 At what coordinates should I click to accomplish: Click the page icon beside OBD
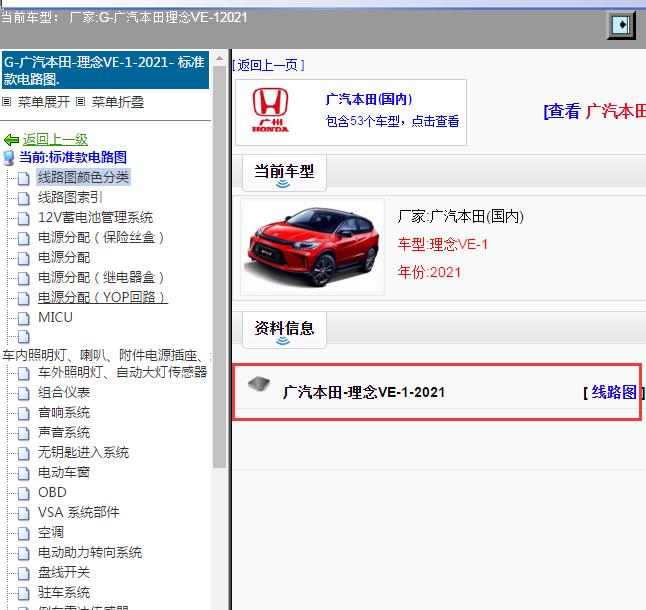point(24,493)
